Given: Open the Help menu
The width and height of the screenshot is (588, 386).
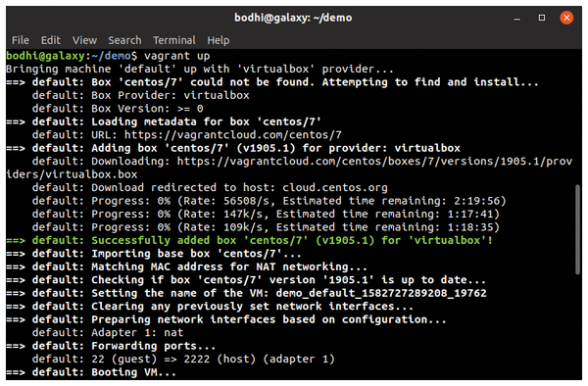Looking at the screenshot, I should (219, 40).
